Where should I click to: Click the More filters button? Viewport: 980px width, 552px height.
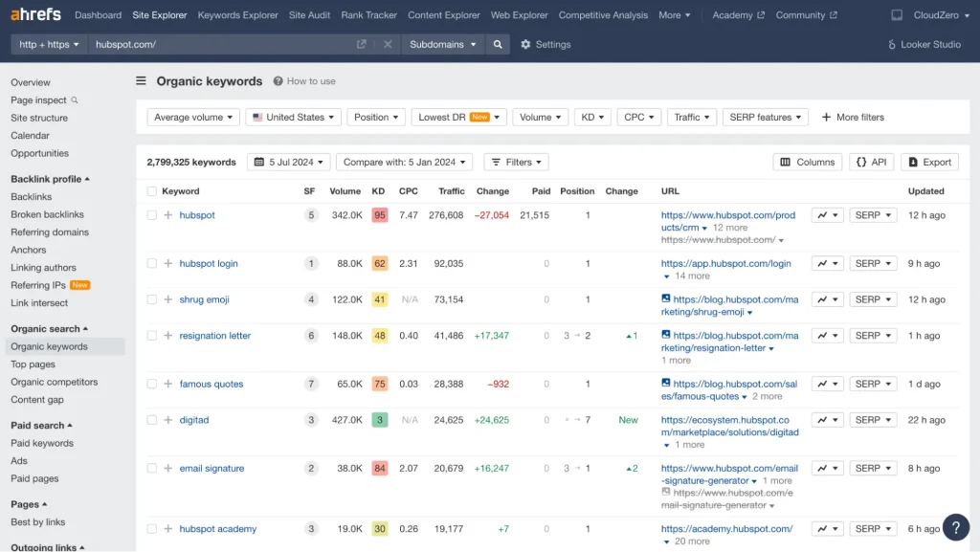852,117
